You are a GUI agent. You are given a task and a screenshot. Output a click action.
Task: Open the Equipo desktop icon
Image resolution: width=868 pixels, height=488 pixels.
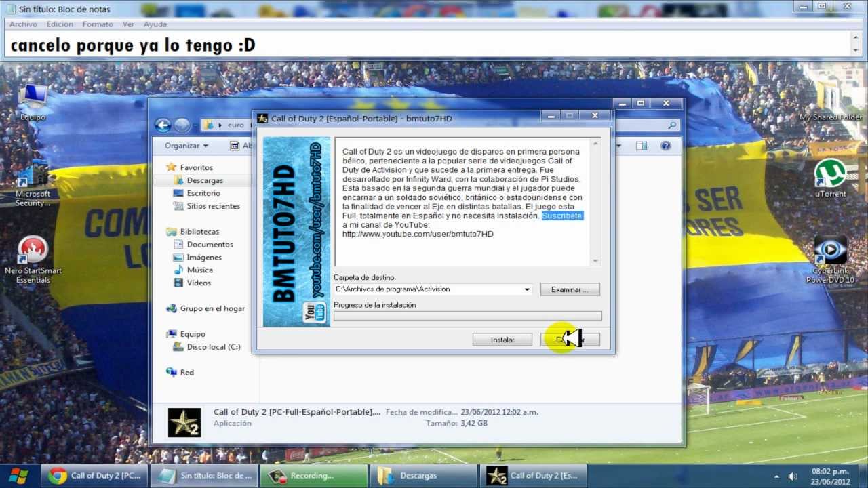click(x=33, y=102)
